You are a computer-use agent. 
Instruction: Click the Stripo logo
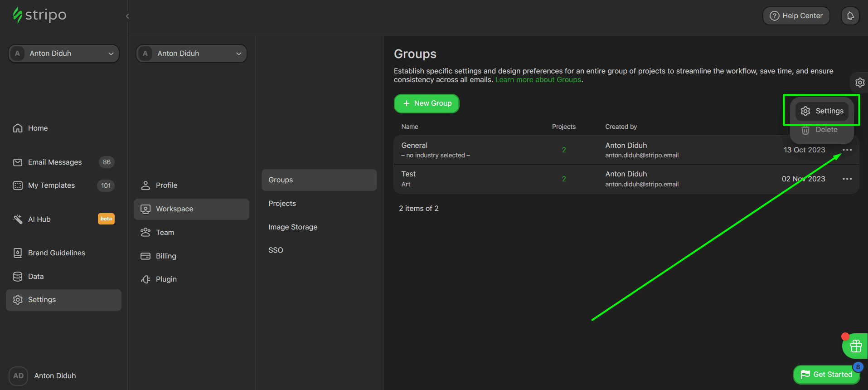(40, 15)
